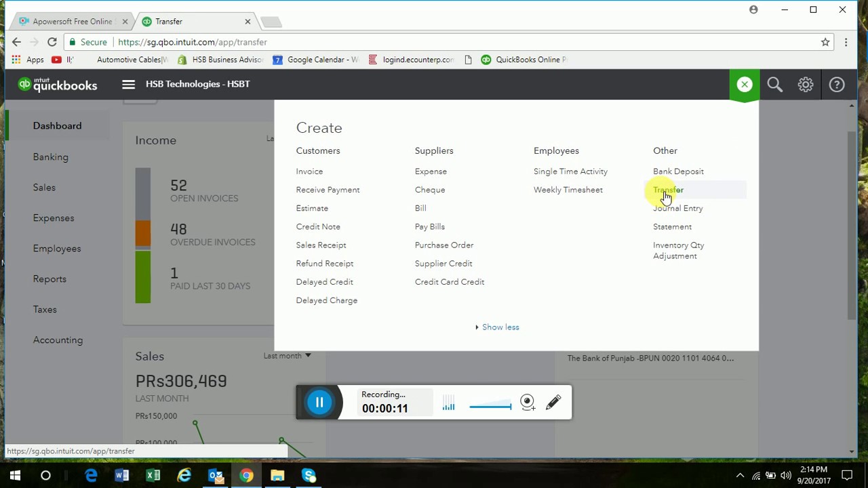Click the orange overdue invoices bar segment
Viewport: 868px width, 488px height.
click(143, 233)
